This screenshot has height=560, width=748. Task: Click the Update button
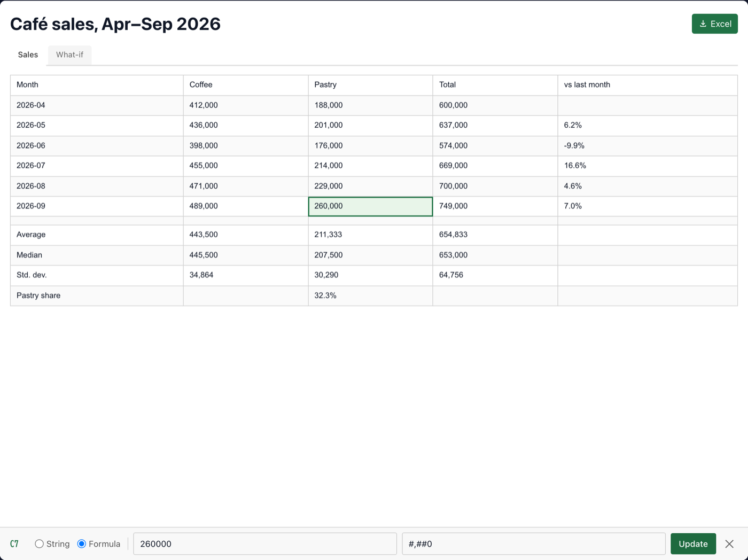click(693, 543)
